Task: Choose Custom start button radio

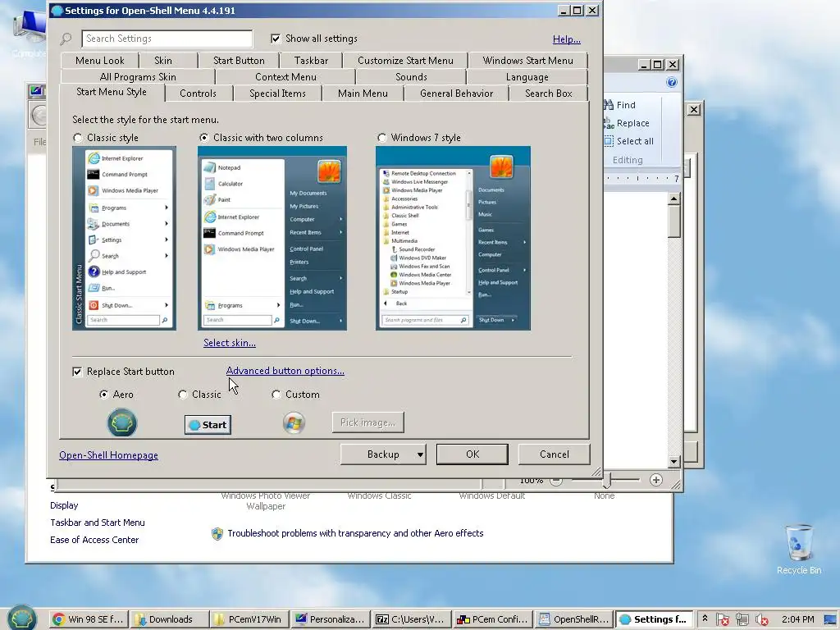Action: (276, 395)
